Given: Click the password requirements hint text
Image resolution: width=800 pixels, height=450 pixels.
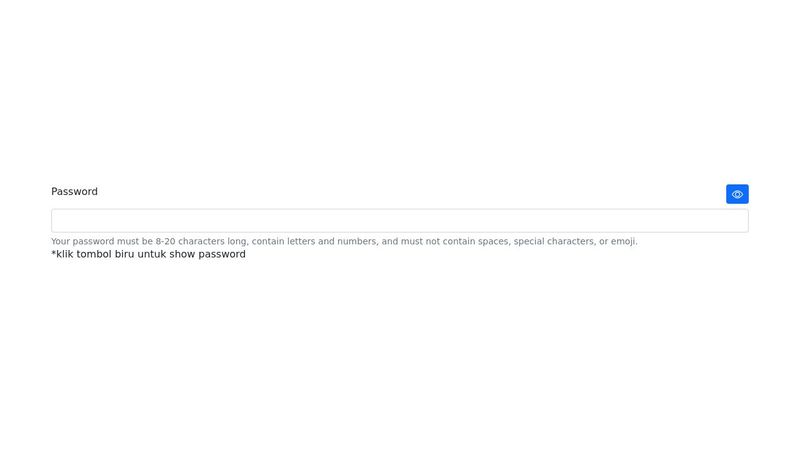Looking at the screenshot, I should point(344,241).
